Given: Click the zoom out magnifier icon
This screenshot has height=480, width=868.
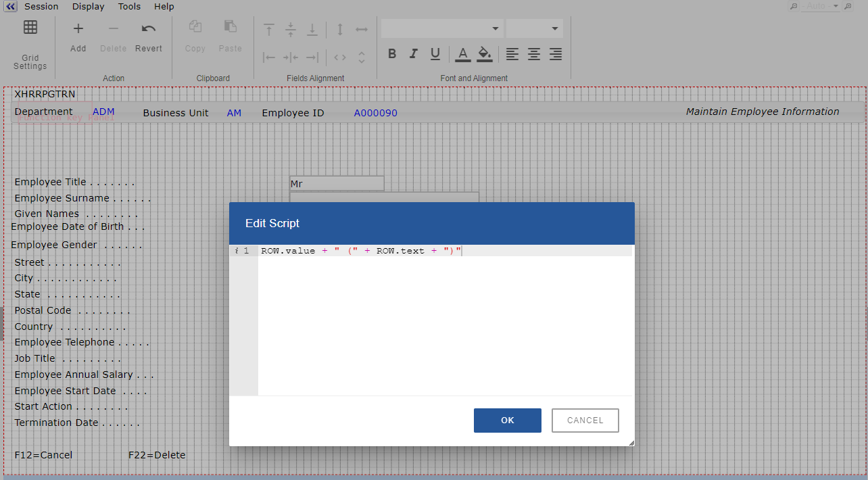Looking at the screenshot, I should tap(794, 6).
